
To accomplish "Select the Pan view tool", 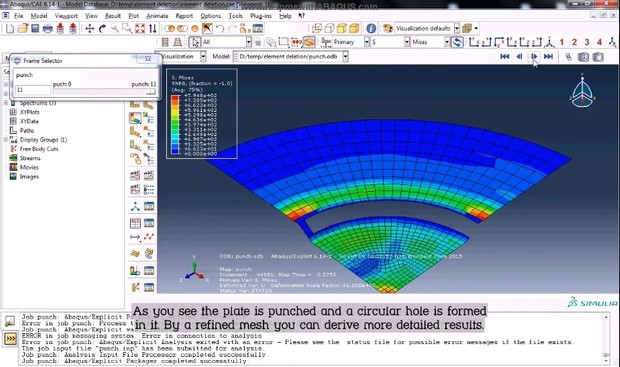I will tap(90, 28).
